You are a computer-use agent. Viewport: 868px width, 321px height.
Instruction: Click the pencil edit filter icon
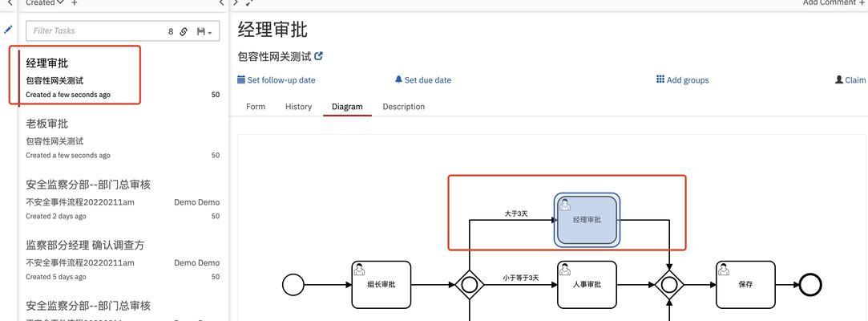tap(8, 30)
